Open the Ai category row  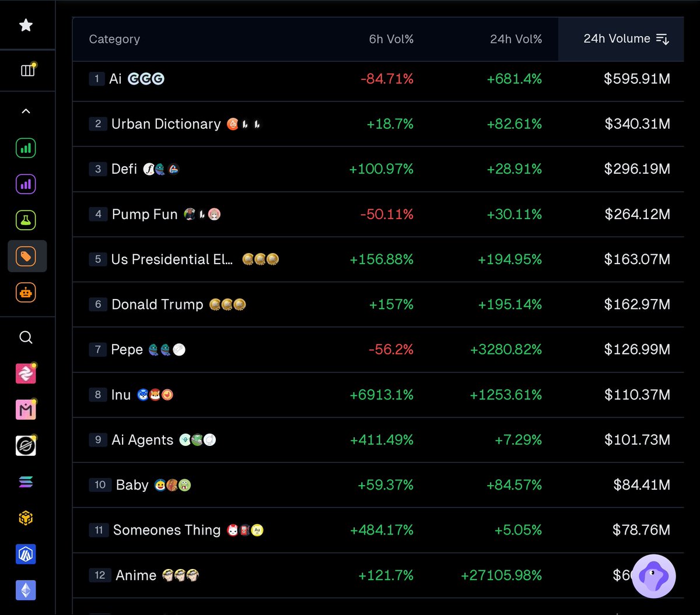(x=378, y=79)
